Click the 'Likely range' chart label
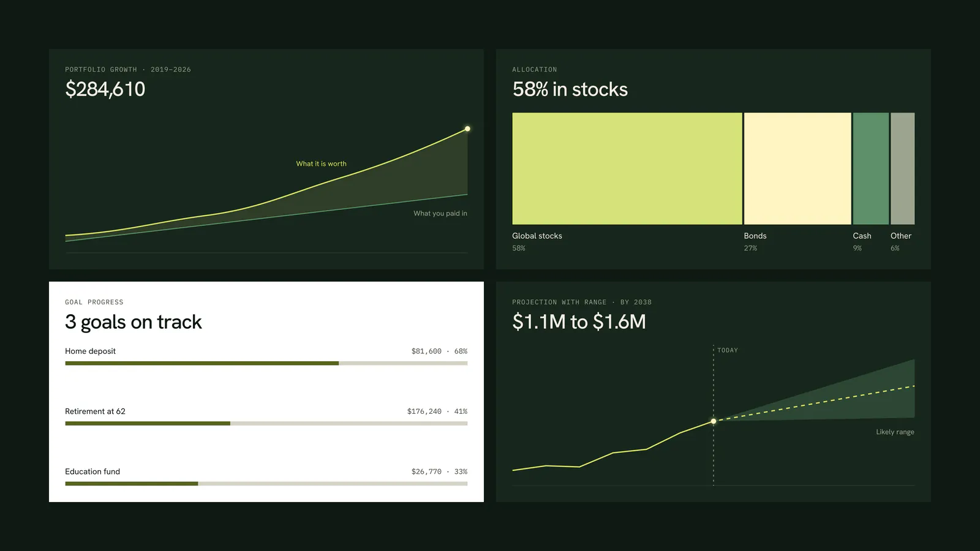 point(895,432)
